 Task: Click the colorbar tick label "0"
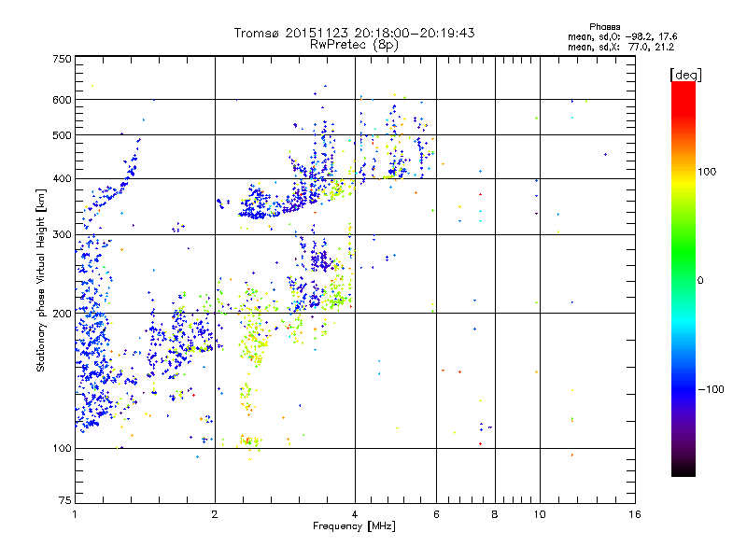[700, 281]
